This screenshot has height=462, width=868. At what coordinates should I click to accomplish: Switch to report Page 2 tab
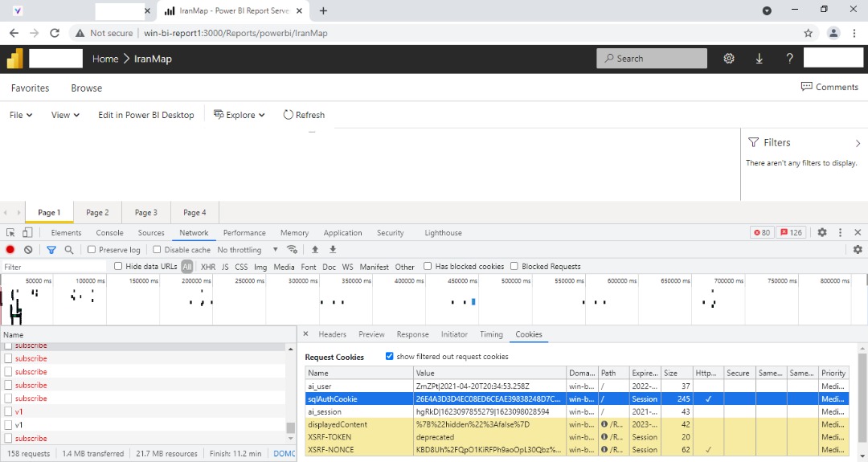coord(97,212)
